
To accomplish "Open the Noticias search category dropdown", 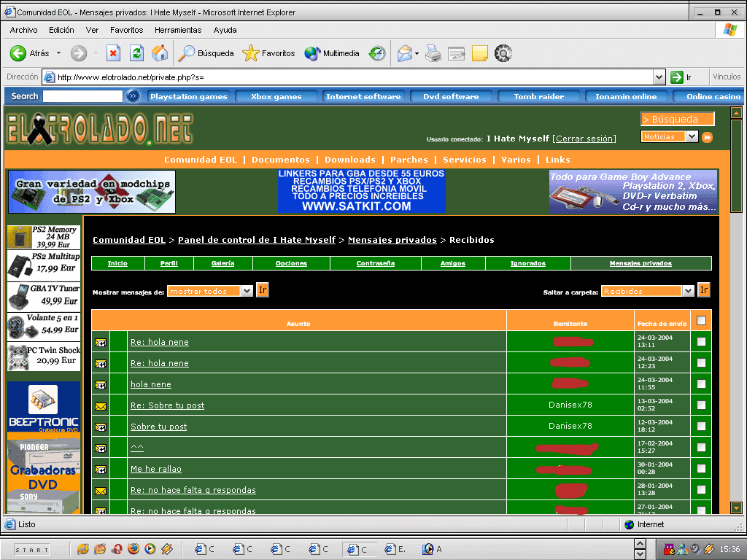I will click(x=670, y=136).
